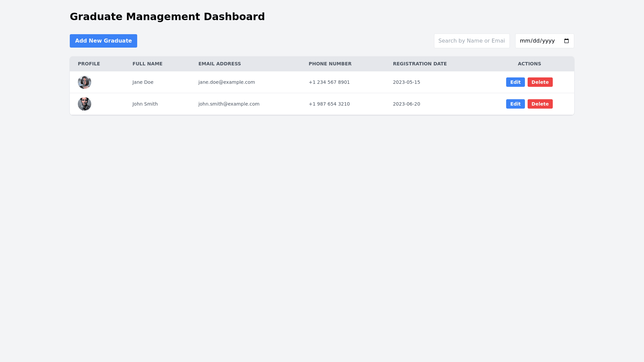Focus the Search by Name or Email field
644x362 pixels.
[x=471, y=41]
